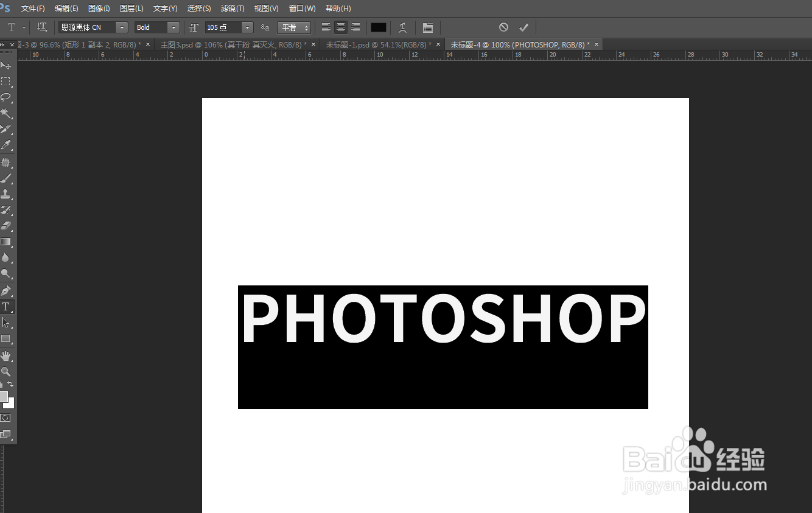Image resolution: width=812 pixels, height=513 pixels.
Task: Select the Dodge tool
Action: click(6, 273)
